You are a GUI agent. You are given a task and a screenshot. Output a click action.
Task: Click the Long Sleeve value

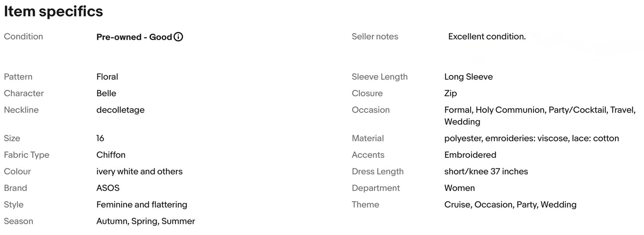(x=468, y=77)
